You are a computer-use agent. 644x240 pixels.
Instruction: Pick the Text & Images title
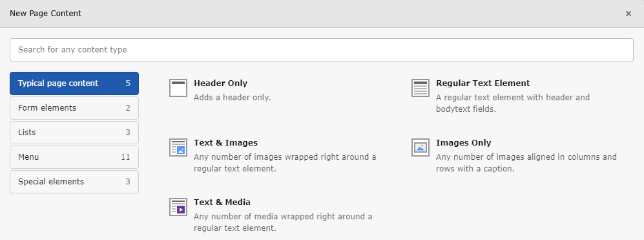226,143
